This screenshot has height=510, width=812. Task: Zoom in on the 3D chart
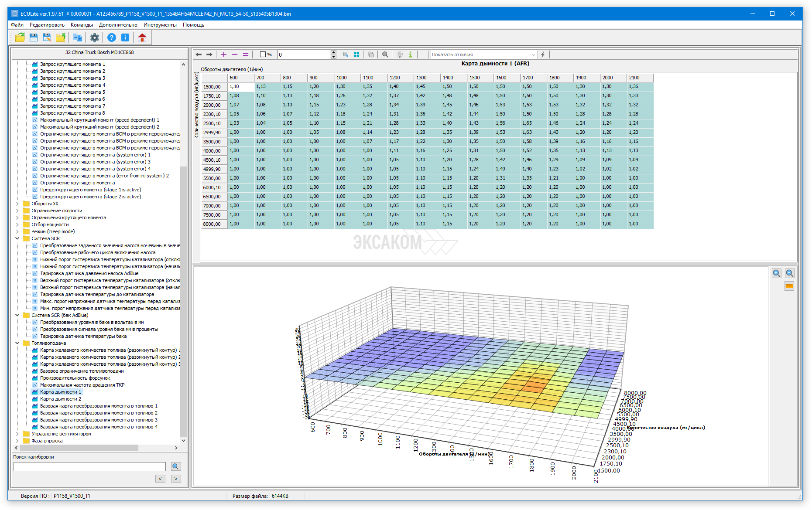coord(776,273)
